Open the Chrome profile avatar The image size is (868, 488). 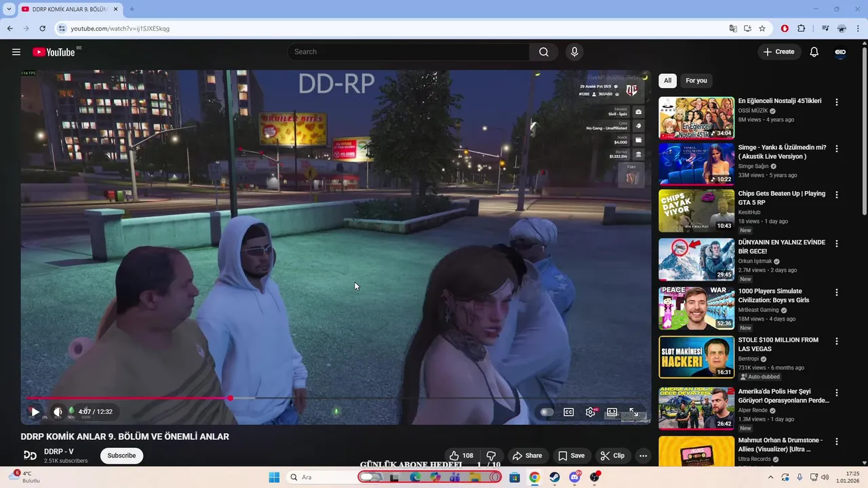click(842, 28)
